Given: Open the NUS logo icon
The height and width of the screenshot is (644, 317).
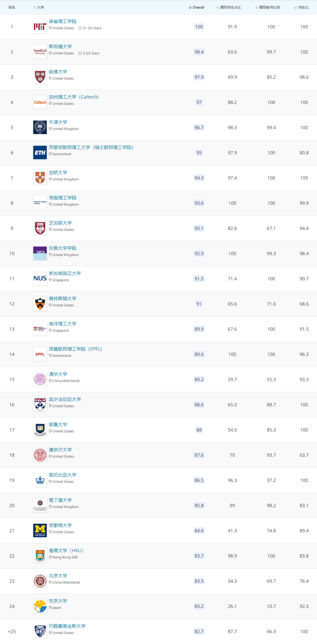Looking at the screenshot, I should 40,279.
